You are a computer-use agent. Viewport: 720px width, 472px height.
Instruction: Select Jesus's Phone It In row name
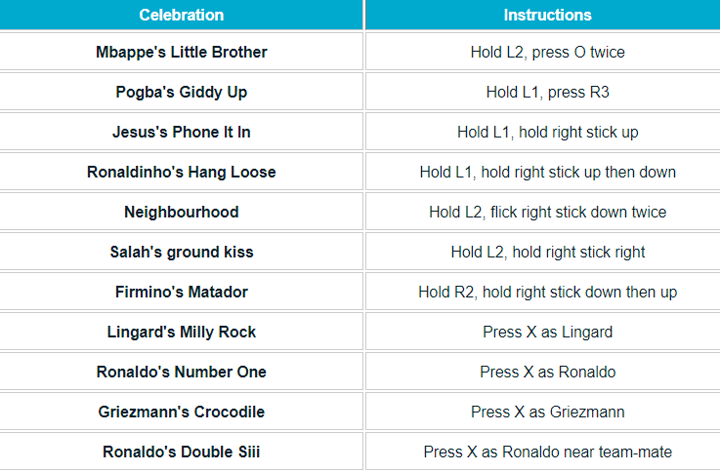[x=181, y=132]
